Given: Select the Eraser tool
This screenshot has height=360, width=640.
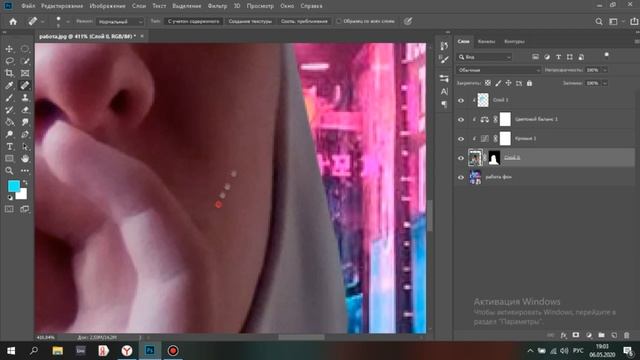Looking at the screenshot, I should click(x=25, y=110).
